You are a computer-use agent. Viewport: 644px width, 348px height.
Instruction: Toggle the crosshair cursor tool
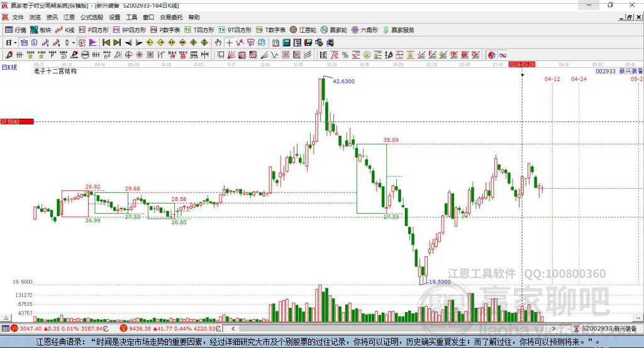pos(229,42)
